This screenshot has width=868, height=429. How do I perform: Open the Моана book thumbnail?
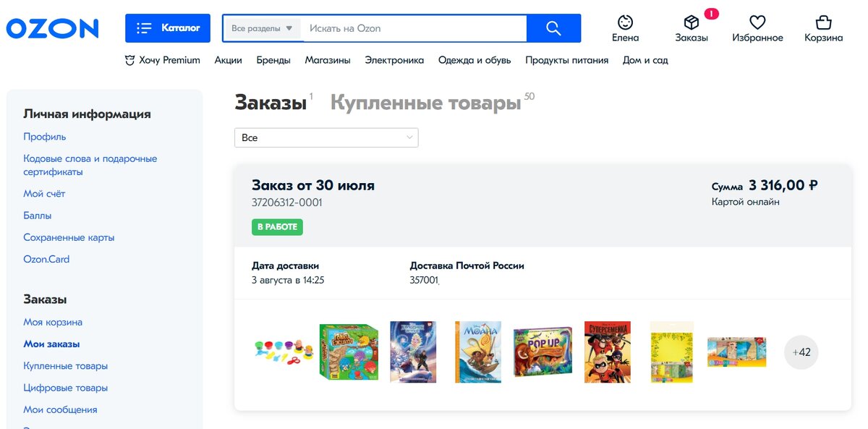478,352
